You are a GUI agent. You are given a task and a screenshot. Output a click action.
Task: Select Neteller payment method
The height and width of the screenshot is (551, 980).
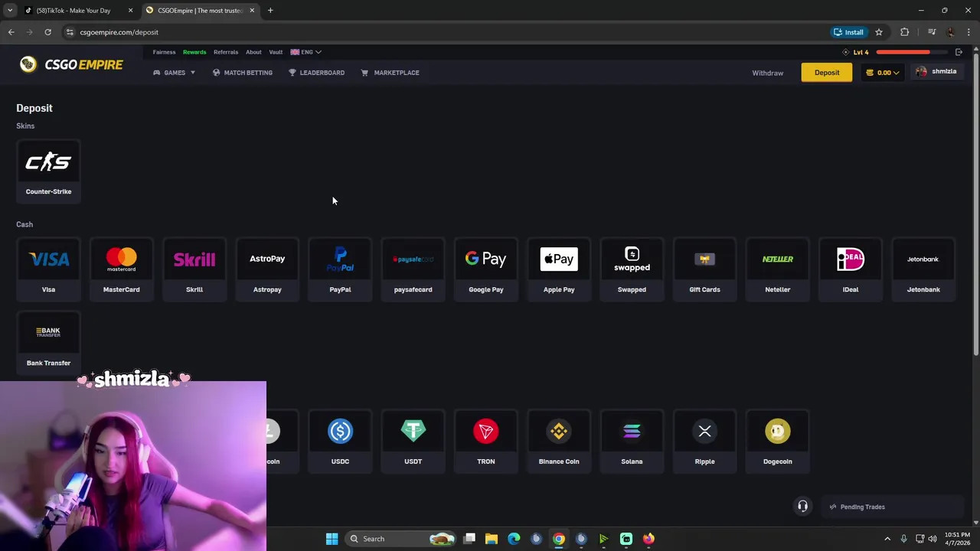(778, 269)
